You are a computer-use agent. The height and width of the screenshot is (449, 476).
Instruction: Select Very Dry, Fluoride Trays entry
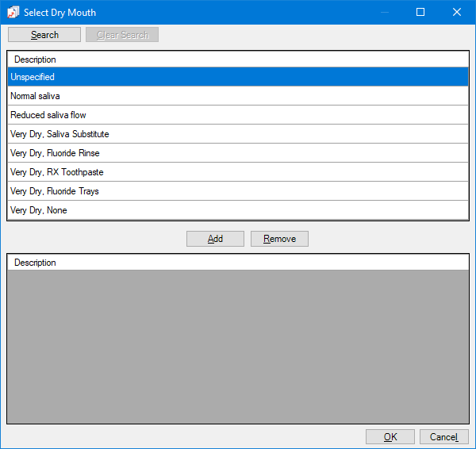(238, 191)
